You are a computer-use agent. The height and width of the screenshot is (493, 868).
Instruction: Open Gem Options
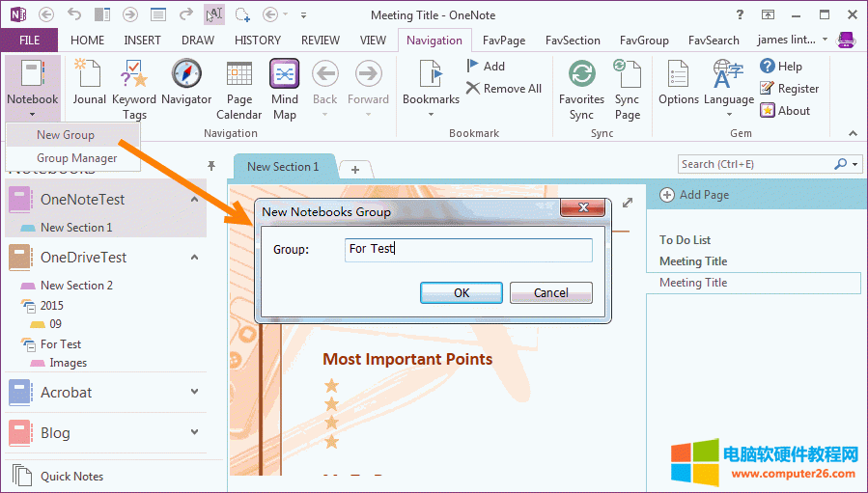[x=678, y=82]
